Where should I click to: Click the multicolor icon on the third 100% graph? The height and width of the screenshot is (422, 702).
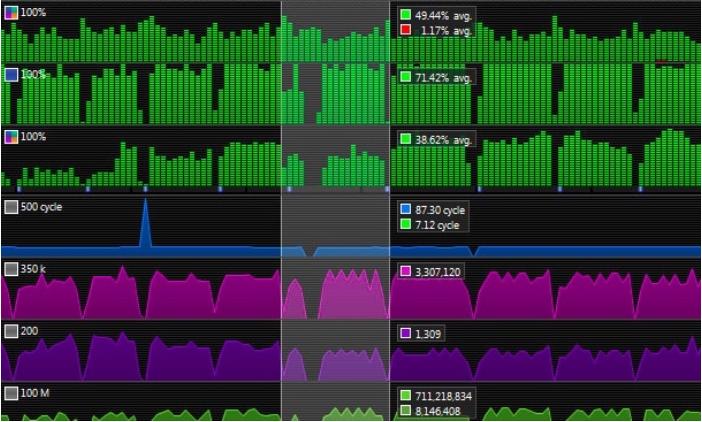point(11,137)
